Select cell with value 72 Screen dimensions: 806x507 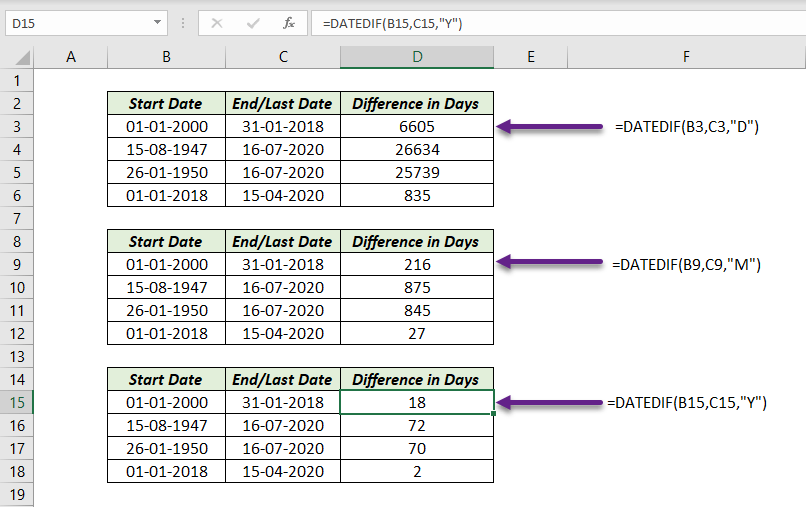click(x=417, y=425)
